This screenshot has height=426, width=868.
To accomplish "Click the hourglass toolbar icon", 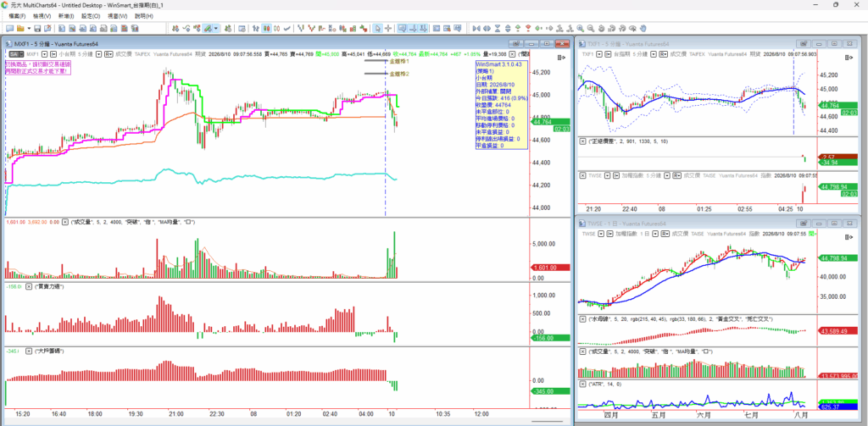I will click(x=497, y=28).
